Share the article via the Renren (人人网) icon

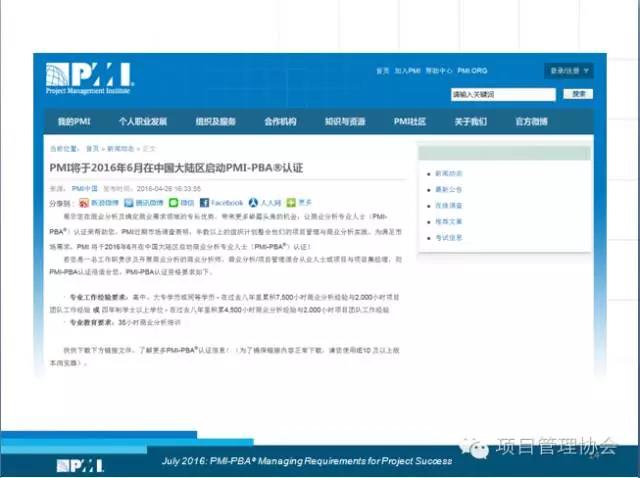[x=253, y=203]
